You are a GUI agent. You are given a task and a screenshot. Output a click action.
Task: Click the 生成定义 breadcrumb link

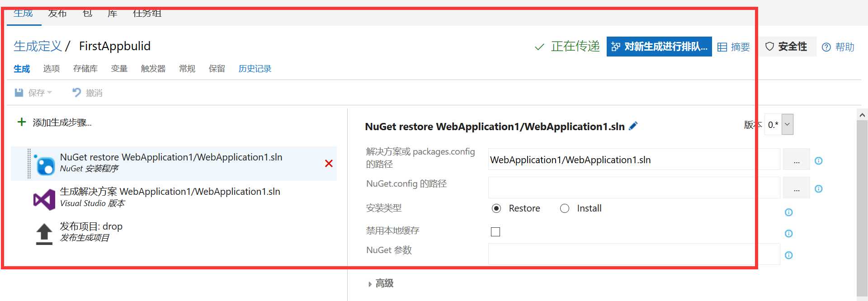click(x=38, y=46)
